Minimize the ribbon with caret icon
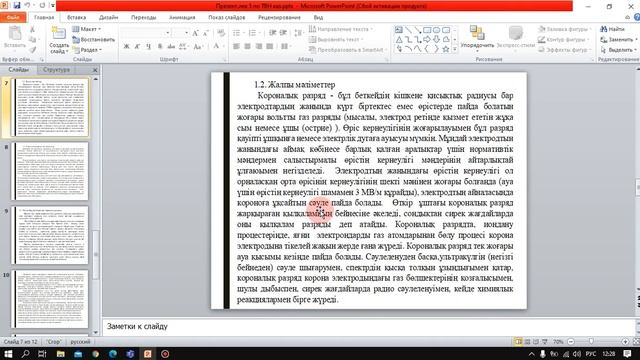This screenshot has width=640, height=360. 627,17
